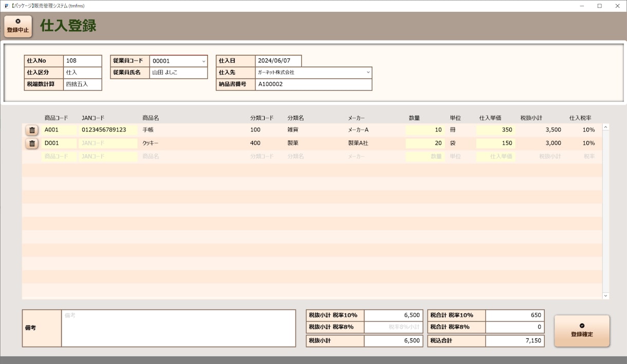The height and width of the screenshot is (364, 627).
Task: Open the 従業員コード dropdown
Action: click(204, 61)
